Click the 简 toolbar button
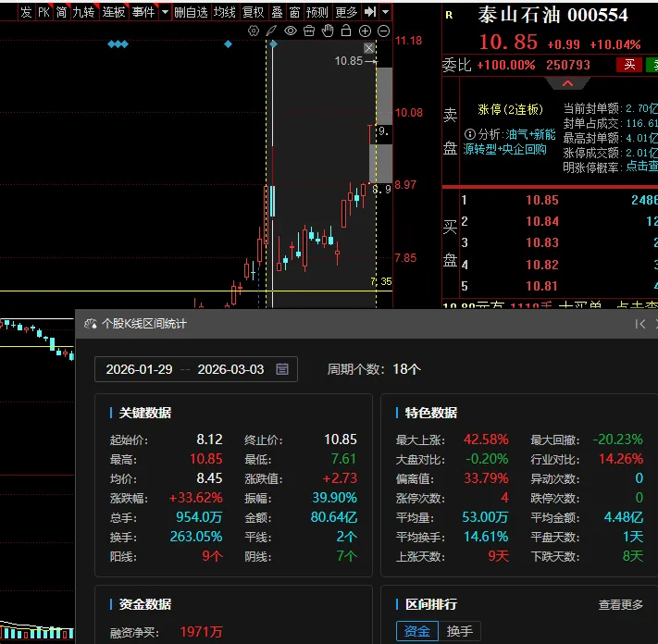 (61, 12)
